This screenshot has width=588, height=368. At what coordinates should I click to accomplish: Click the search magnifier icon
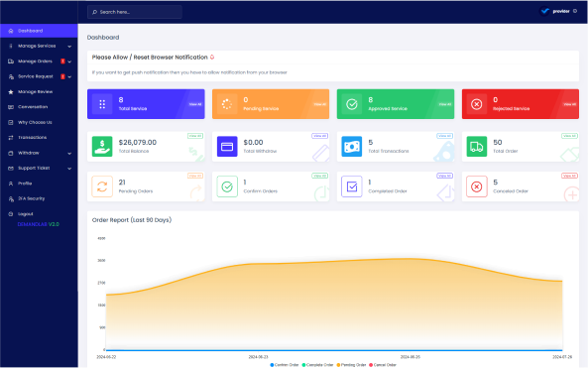pyautogui.click(x=94, y=12)
